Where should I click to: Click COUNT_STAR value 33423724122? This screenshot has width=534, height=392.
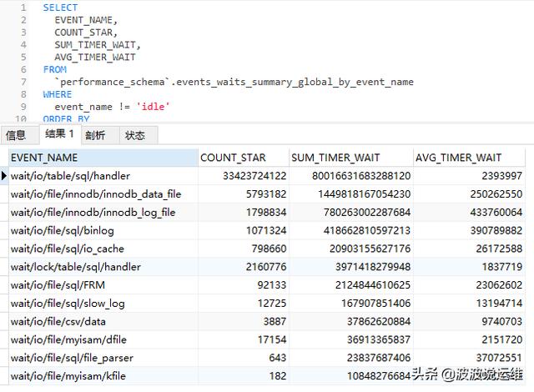254,176
